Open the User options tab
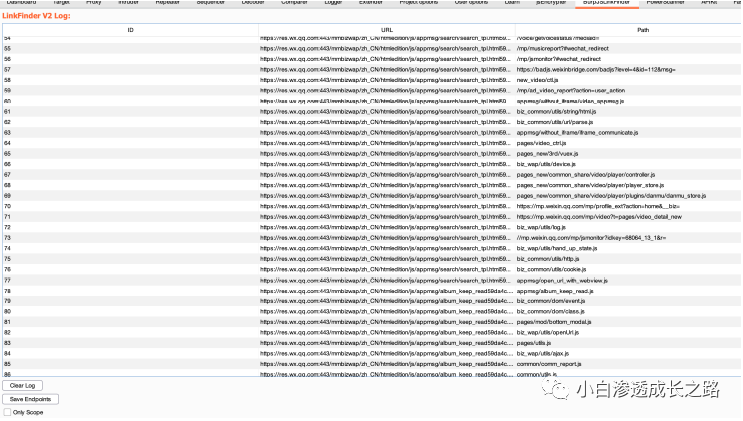The height and width of the screenshot is (421, 743). 471,2
